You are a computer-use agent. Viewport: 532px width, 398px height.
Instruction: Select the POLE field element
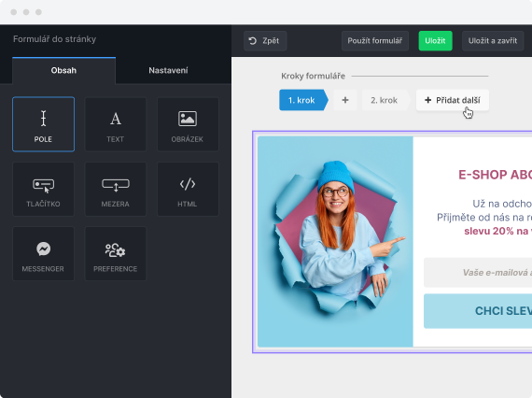(44, 124)
